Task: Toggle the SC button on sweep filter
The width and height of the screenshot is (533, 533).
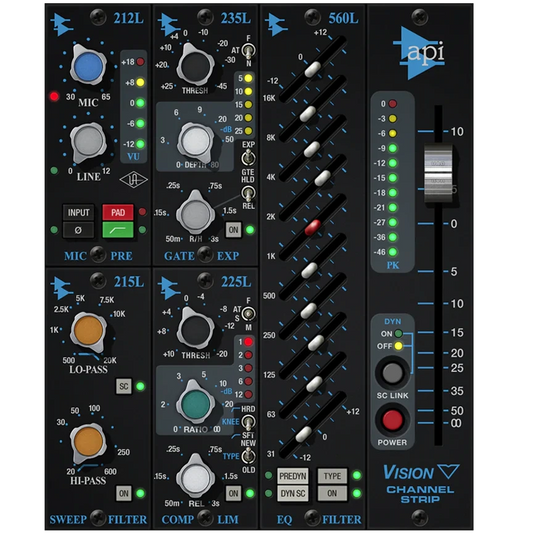Action: tap(124, 386)
